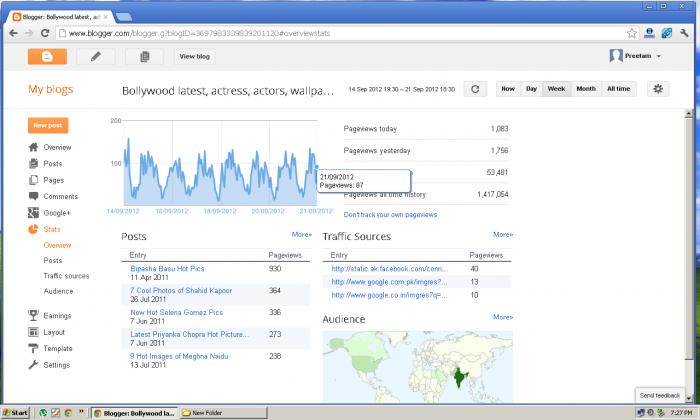Click More link beside Audience heading
The height and width of the screenshot is (420, 700).
pyautogui.click(x=503, y=317)
